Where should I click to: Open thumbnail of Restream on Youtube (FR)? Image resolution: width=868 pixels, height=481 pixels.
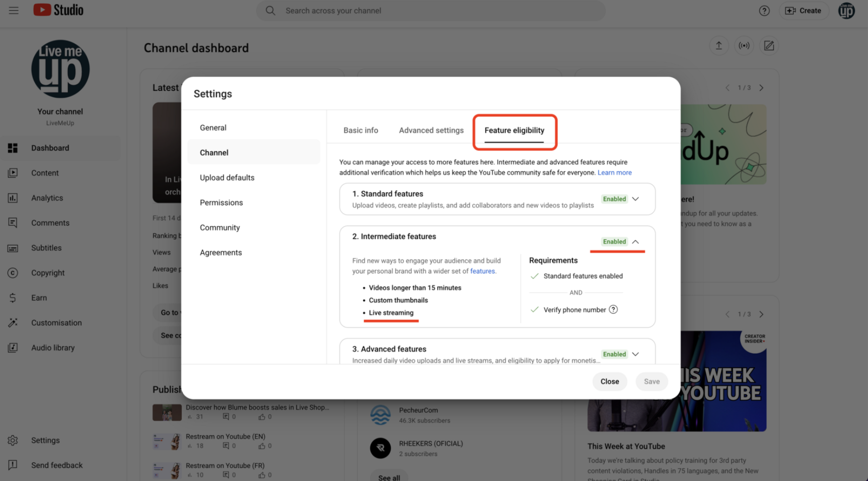click(x=167, y=471)
